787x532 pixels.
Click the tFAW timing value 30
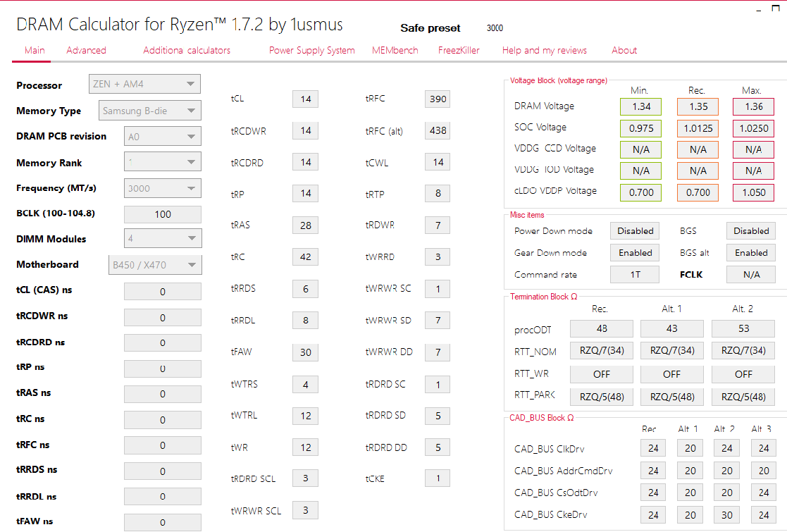tap(305, 352)
